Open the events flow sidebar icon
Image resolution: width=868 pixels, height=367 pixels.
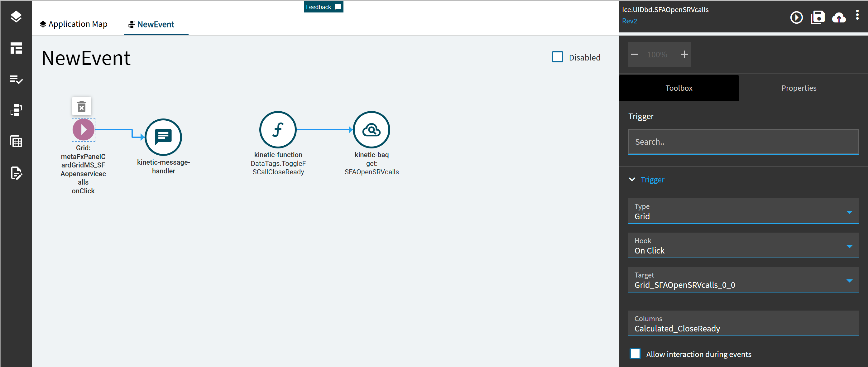(16, 110)
